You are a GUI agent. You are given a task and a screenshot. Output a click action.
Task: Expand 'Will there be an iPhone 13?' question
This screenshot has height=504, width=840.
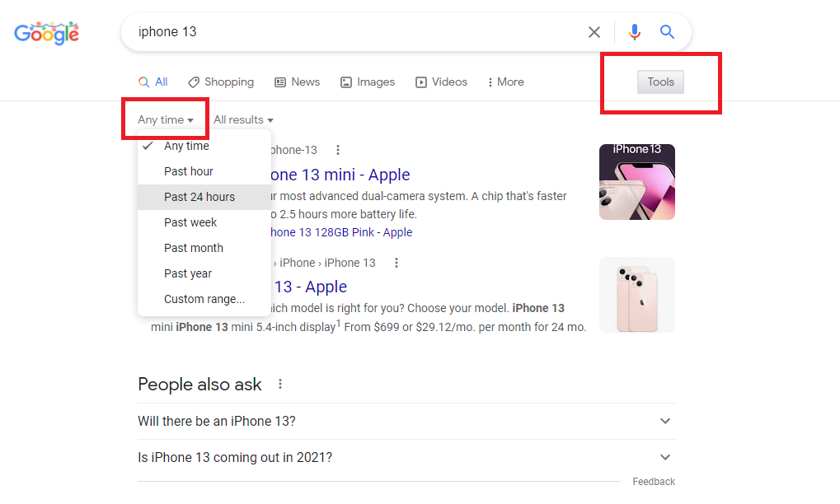(406, 421)
